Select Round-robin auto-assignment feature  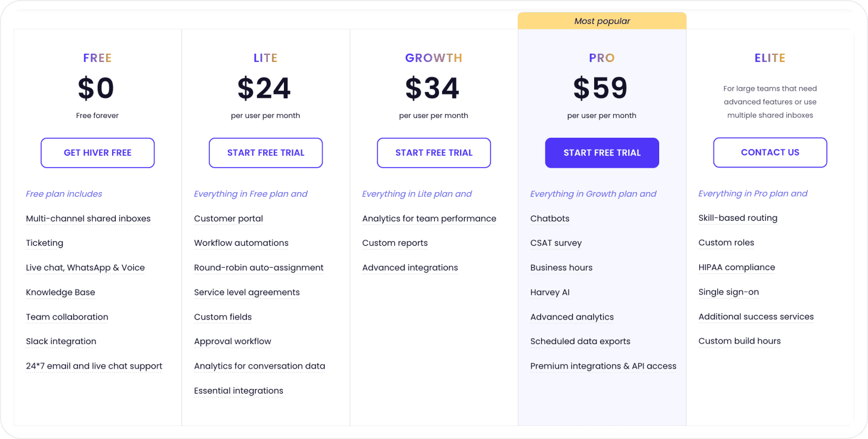coord(259,267)
